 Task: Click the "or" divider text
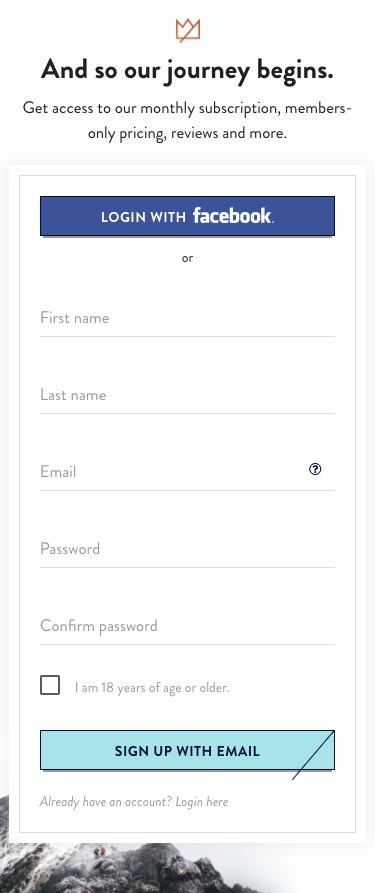188,259
